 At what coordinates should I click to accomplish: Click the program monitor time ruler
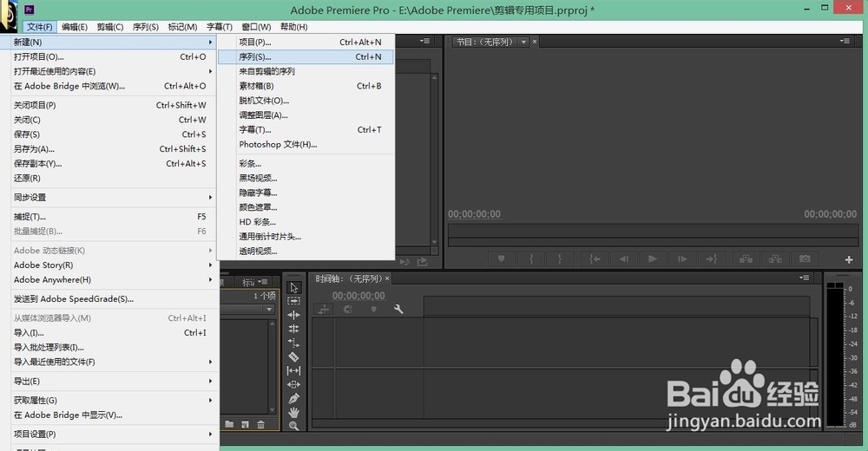[653, 231]
